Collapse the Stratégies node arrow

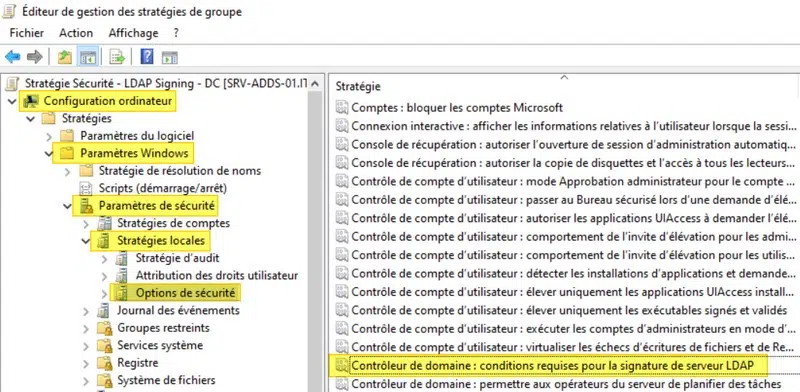[x=31, y=119]
